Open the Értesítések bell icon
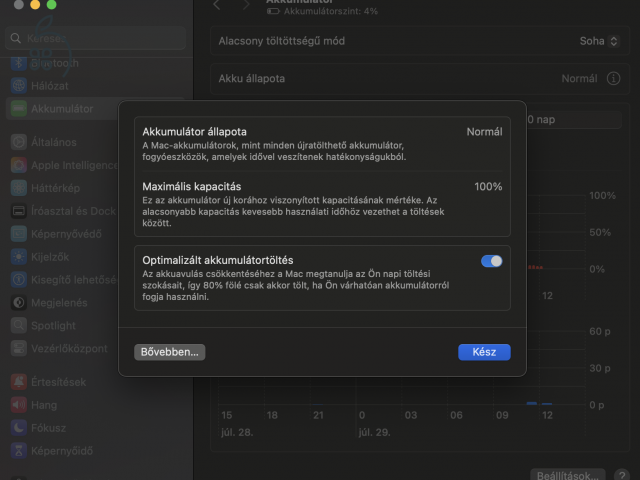640x480 pixels. pyautogui.click(x=19, y=382)
